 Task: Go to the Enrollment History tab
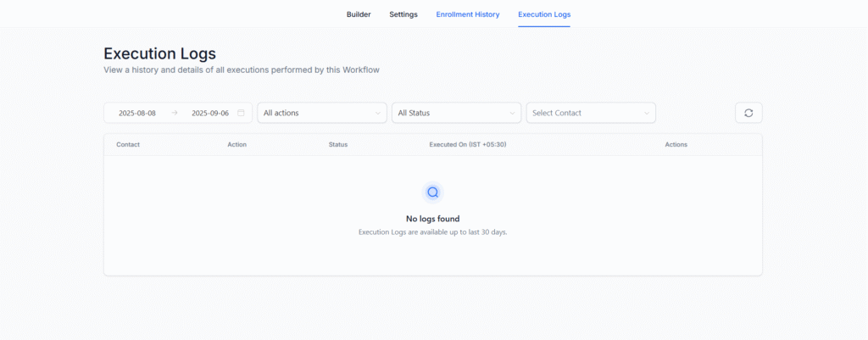point(468,14)
